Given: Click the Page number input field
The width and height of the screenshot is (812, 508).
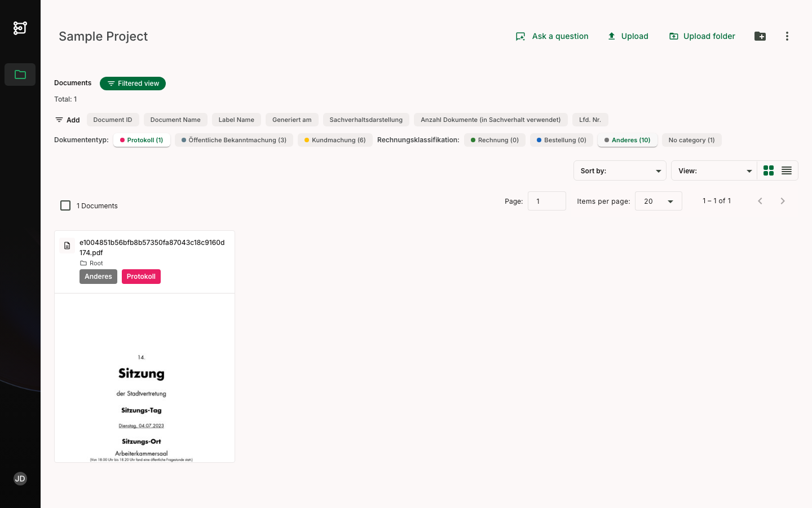Looking at the screenshot, I should pyautogui.click(x=546, y=201).
